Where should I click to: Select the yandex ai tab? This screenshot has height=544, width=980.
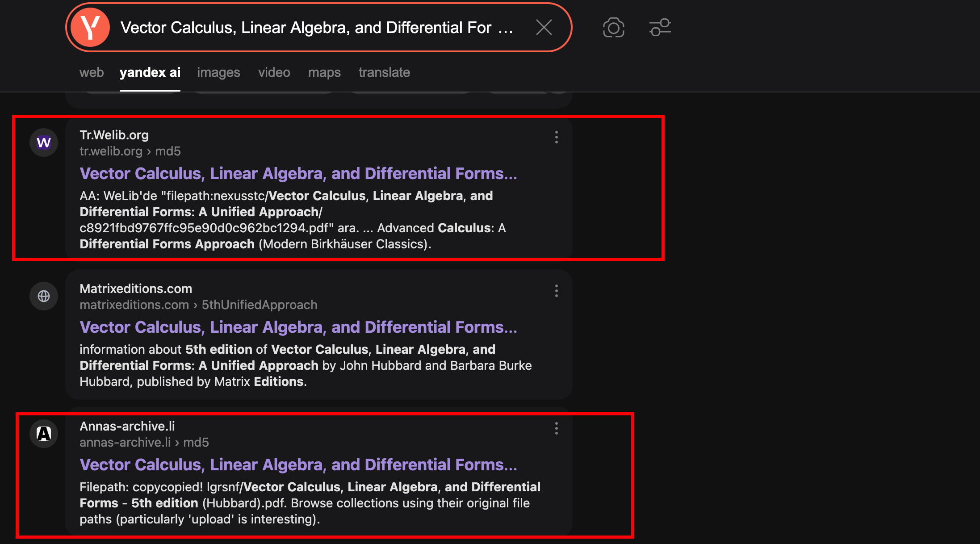pyautogui.click(x=150, y=72)
